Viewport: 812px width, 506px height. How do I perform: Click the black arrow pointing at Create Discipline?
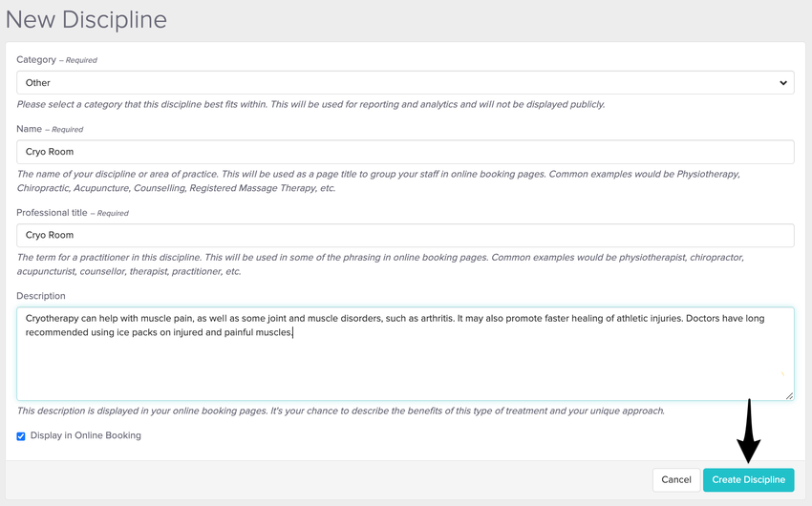tap(750, 432)
